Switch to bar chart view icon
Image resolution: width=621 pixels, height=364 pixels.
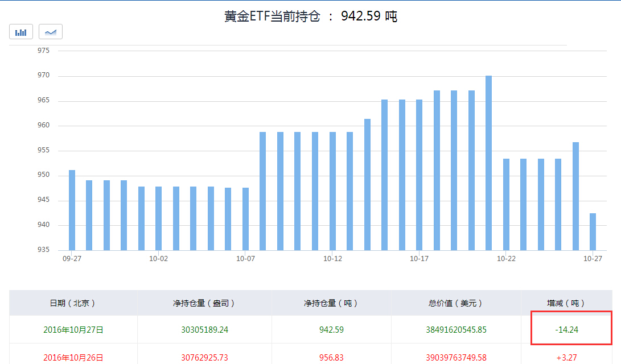coord(21,32)
